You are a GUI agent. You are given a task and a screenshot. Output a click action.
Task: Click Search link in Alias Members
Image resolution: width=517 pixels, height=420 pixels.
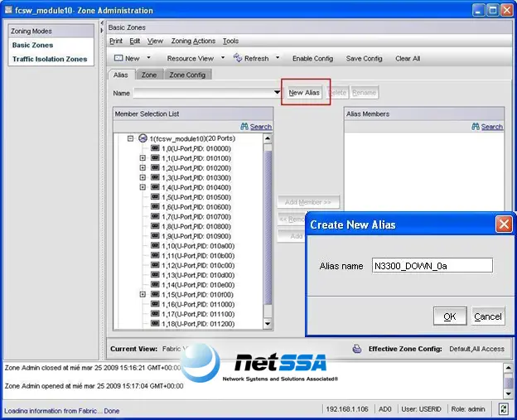tap(492, 127)
